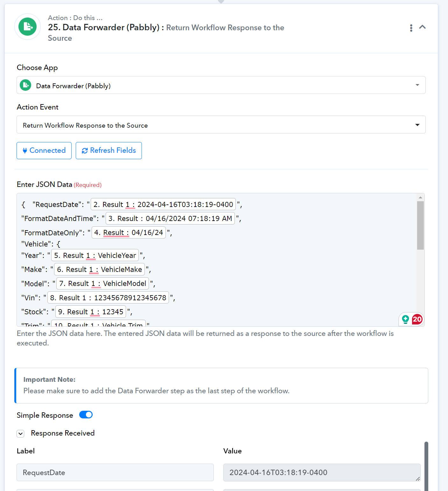Click the step title 'Data Forwarder (Pabbly)'
Image resolution: width=448 pixels, height=491 pixels.
(x=111, y=27)
